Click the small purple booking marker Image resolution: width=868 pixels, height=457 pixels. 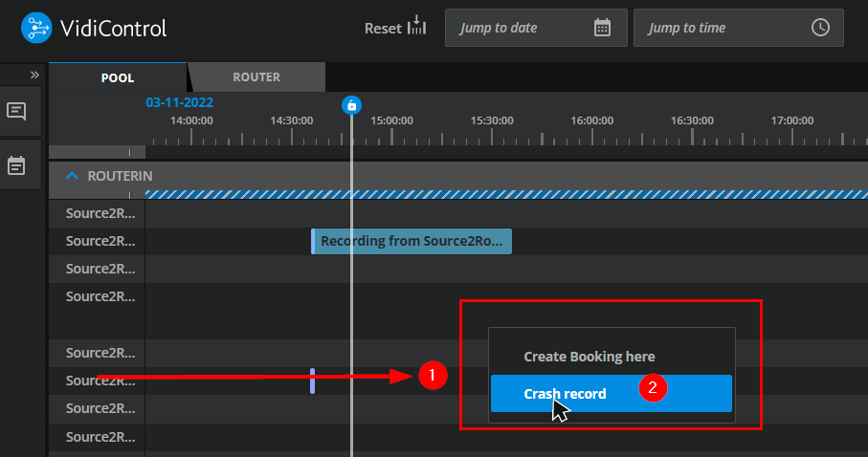pyautogui.click(x=312, y=381)
